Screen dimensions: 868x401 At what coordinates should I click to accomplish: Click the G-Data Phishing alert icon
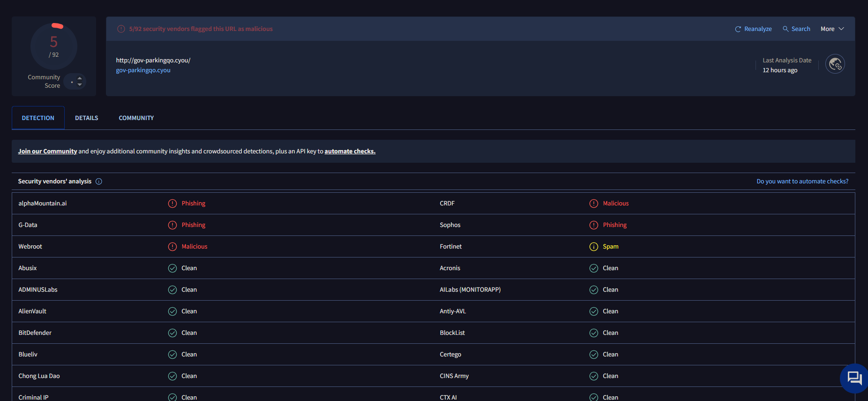[172, 225]
